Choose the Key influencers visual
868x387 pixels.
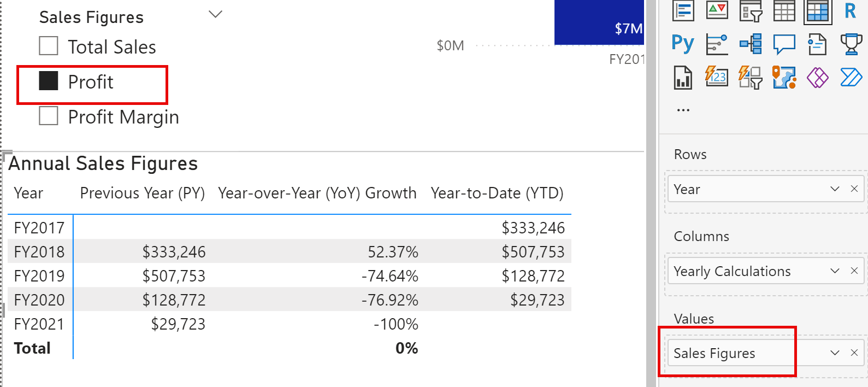click(x=717, y=44)
